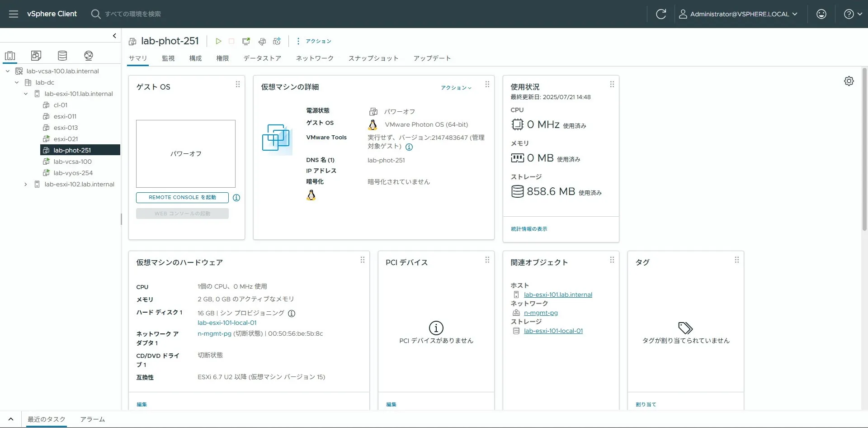This screenshot has height=428, width=868.
Task: Click 編集 in PCI デバイス card
Action: [391, 405]
